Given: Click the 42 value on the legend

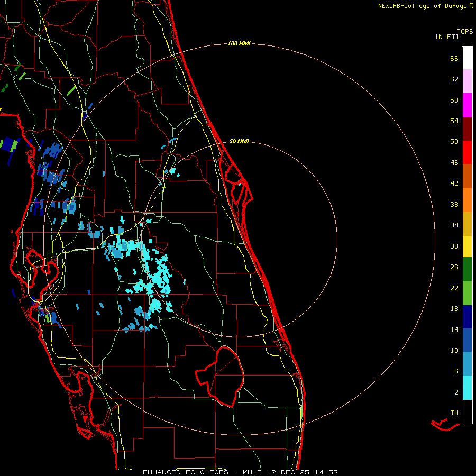Looking at the screenshot, I should tap(454, 184).
